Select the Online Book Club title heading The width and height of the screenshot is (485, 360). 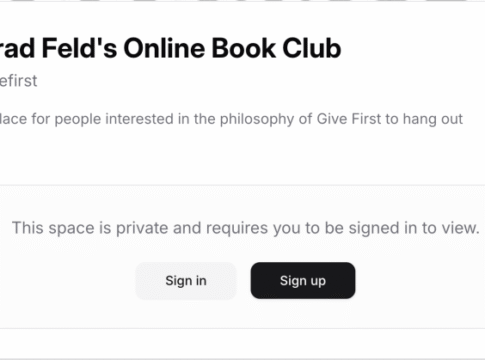(x=170, y=49)
